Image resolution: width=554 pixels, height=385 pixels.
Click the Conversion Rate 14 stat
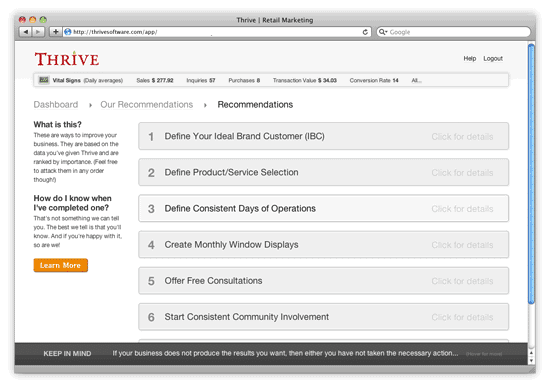[374, 81]
